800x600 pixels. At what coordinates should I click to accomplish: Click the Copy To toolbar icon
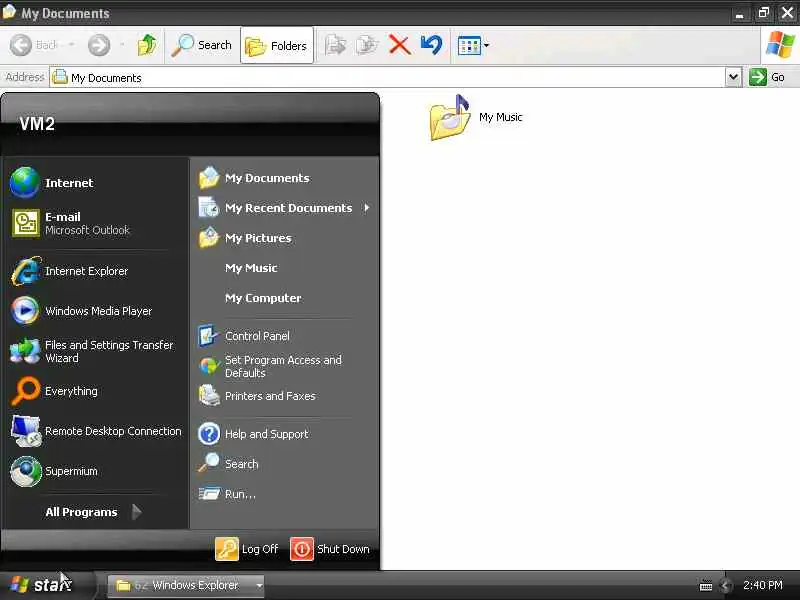pyautogui.click(x=367, y=45)
